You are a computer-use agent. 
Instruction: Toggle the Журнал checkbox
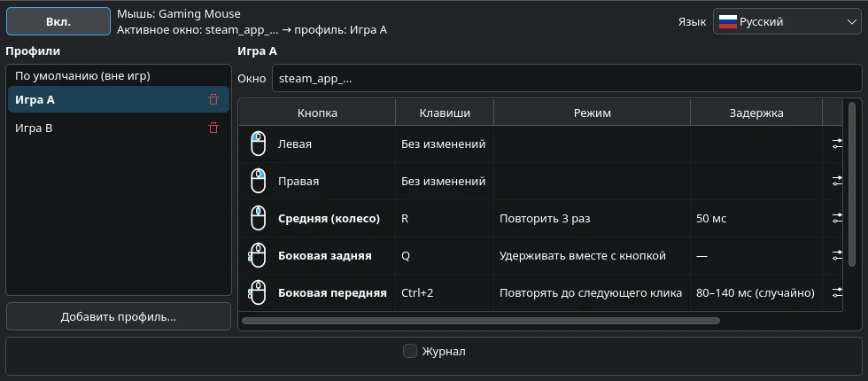pos(409,351)
